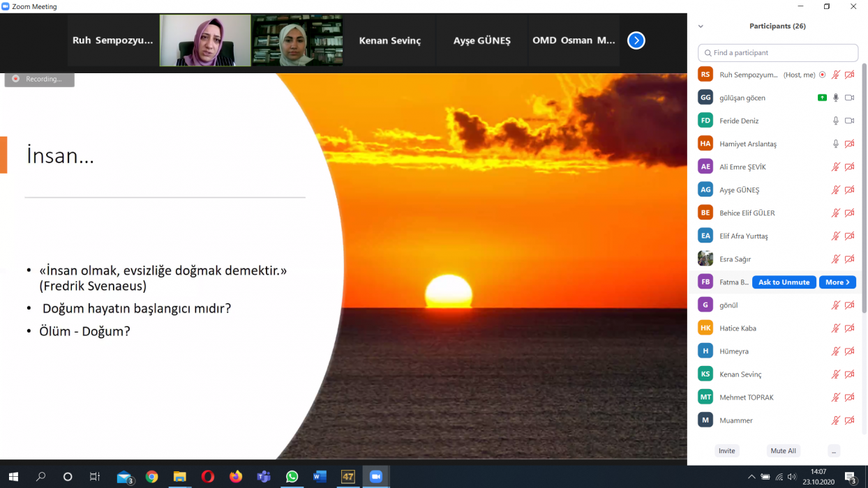Open Opera from the taskbar
The image size is (868, 488).
coord(208,477)
